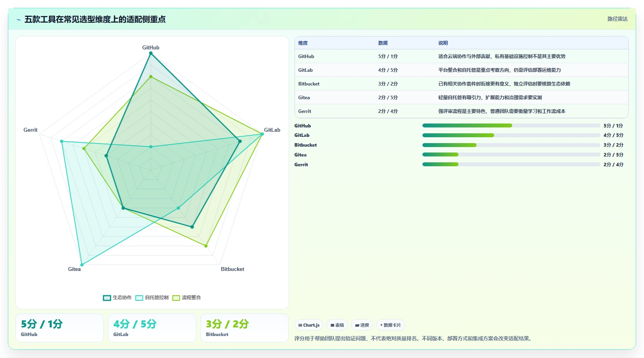The width and height of the screenshot is (644, 358).
Task: Click the Bitbucket axis label on radar
Action: (x=232, y=269)
